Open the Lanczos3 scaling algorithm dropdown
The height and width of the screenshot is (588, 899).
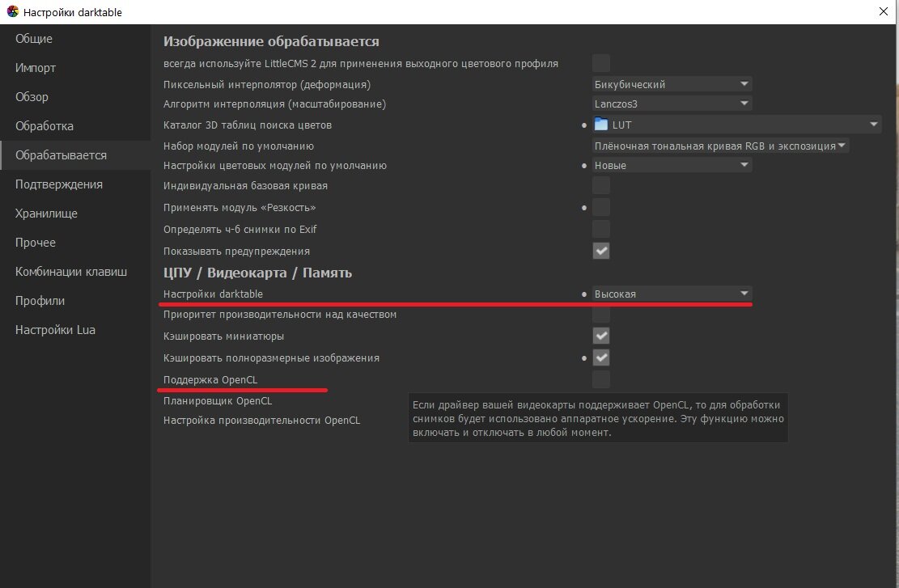click(x=672, y=104)
